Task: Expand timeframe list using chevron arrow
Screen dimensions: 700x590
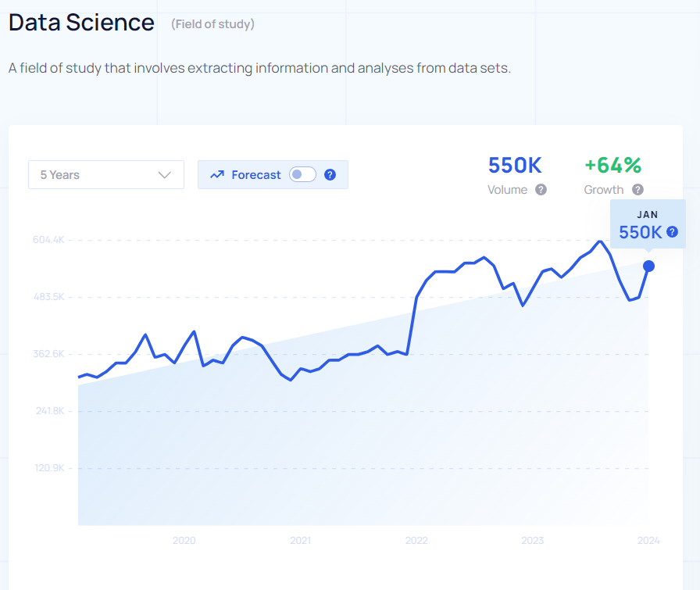Action: pyautogui.click(x=165, y=175)
